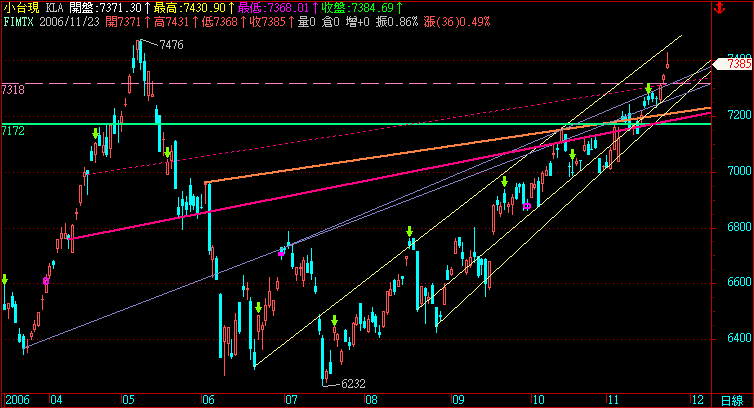Click the green arrow left of the 7476 peak
This screenshot has height=408, width=754.
[x=96, y=133]
